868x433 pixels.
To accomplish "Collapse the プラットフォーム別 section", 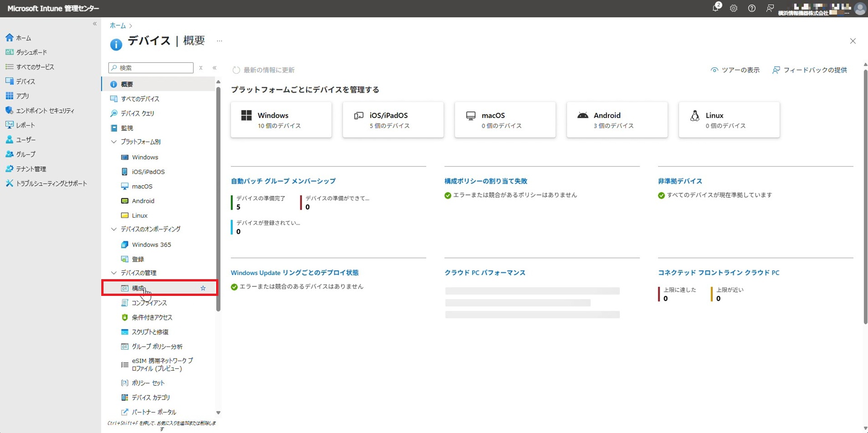I will pyautogui.click(x=114, y=142).
